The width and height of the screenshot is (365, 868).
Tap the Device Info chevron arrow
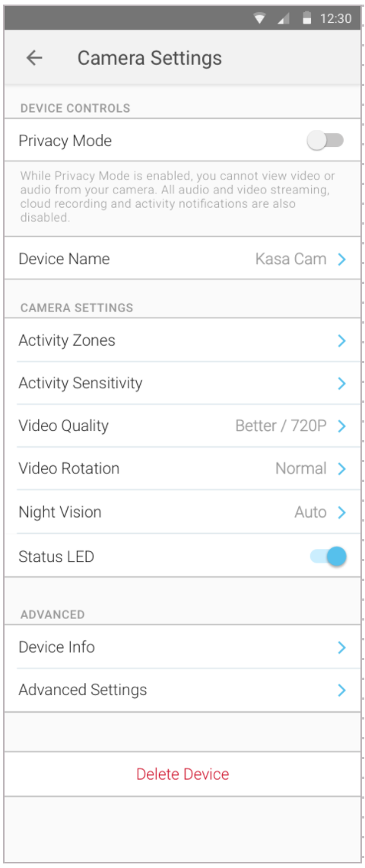(x=341, y=647)
